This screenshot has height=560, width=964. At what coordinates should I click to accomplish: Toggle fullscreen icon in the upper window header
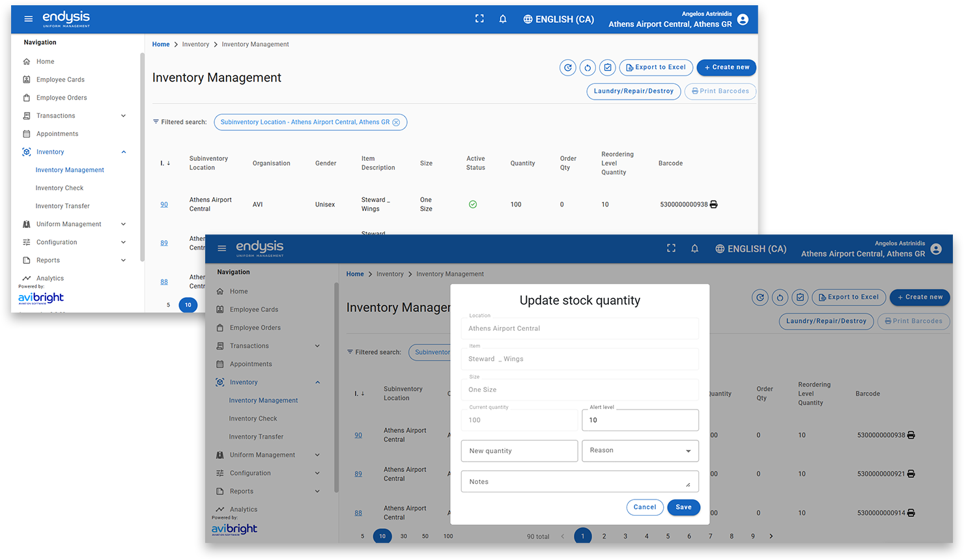click(479, 19)
